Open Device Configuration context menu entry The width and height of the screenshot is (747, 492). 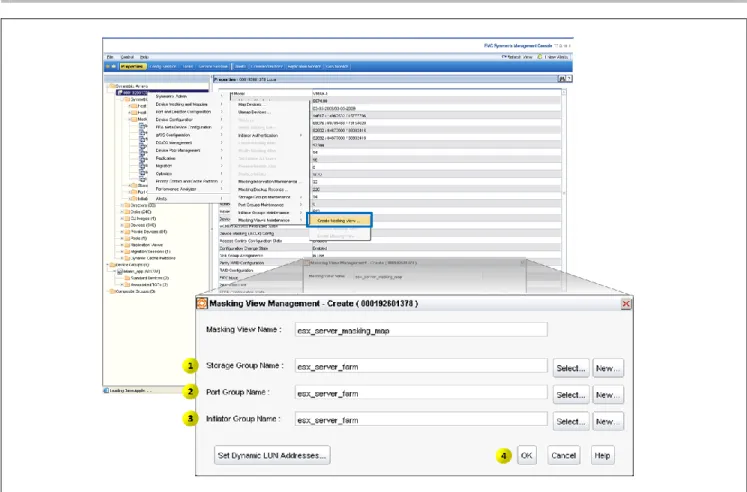pos(188,120)
